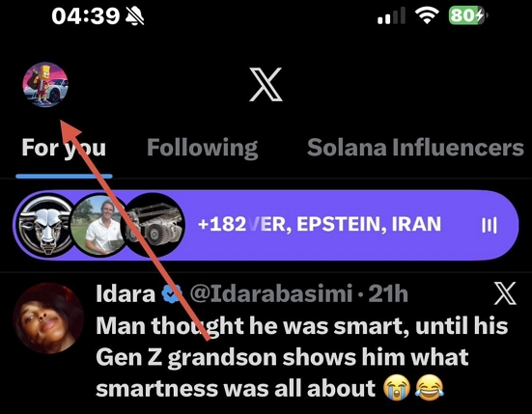Screen dimensions: 532x414
Task: Open Grok icon on Idara's post
Action: click(x=505, y=293)
